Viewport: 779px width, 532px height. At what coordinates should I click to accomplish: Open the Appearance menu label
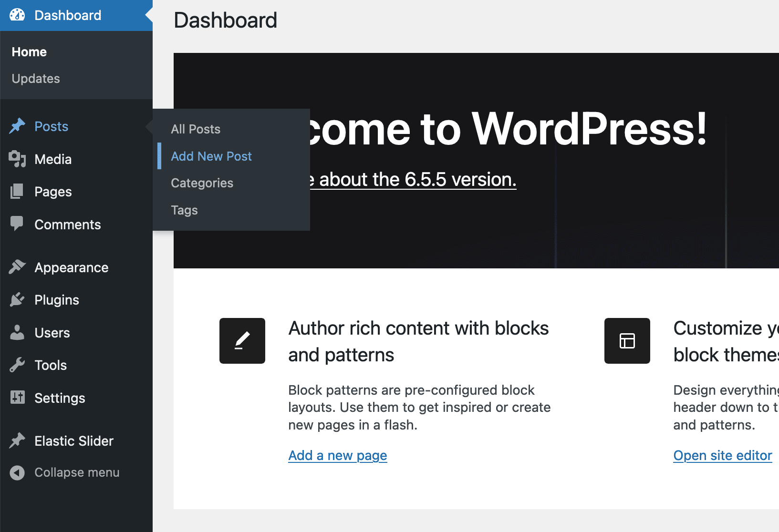tap(72, 267)
